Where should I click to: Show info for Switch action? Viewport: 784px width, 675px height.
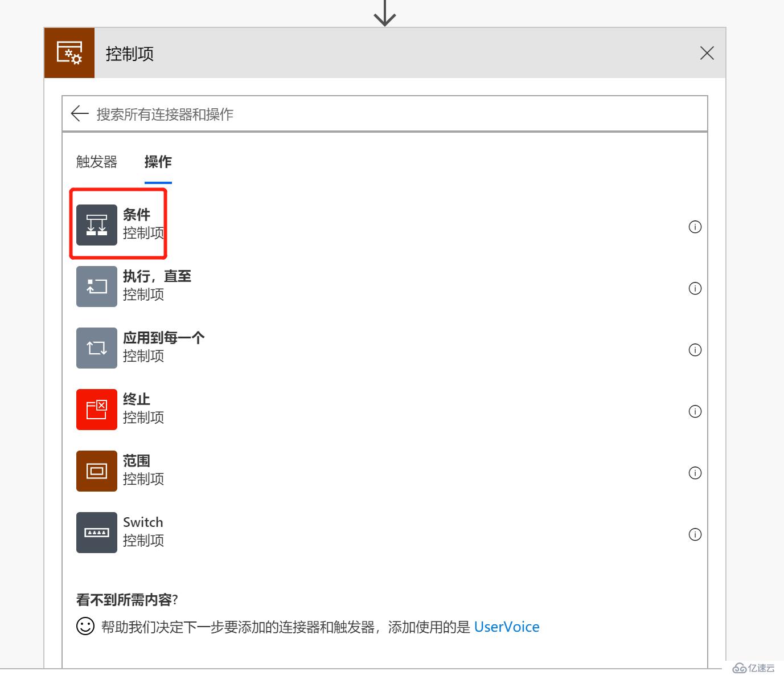click(x=695, y=534)
